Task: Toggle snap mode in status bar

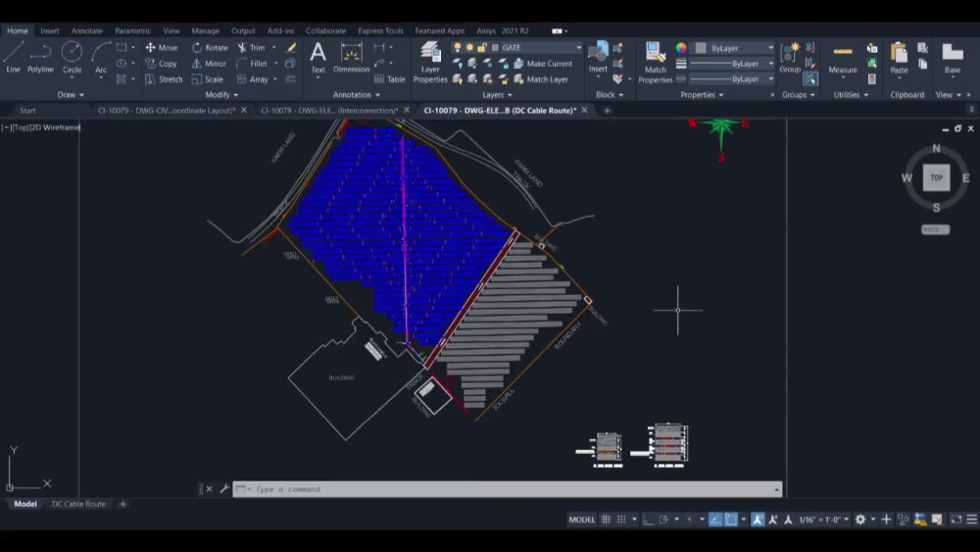Action: [621, 520]
